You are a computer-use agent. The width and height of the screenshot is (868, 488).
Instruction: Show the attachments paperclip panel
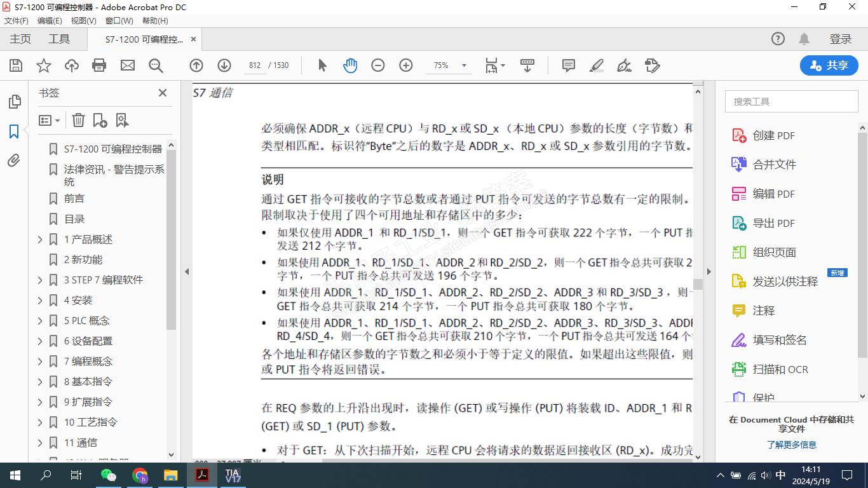pyautogui.click(x=14, y=160)
